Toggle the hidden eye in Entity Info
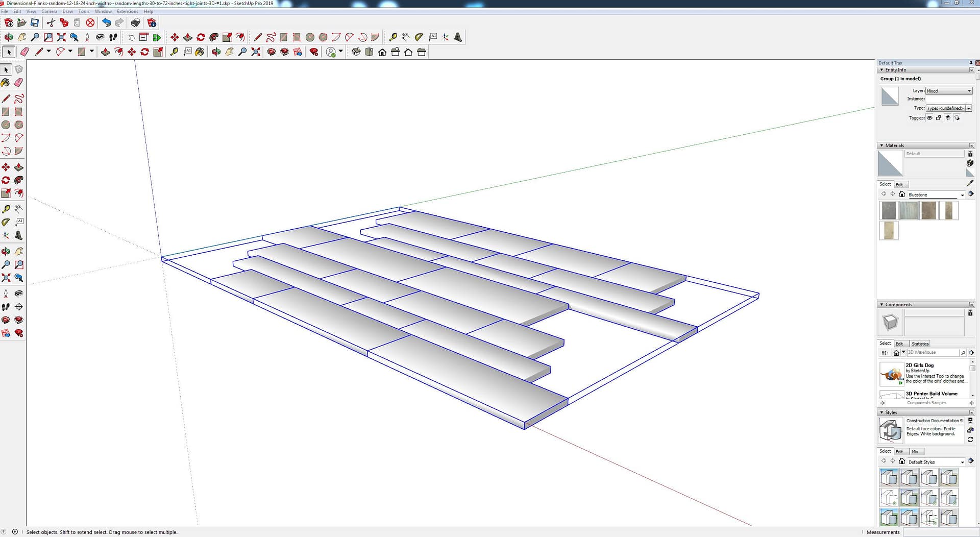This screenshot has width=980, height=537. click(x=929, y=118)
